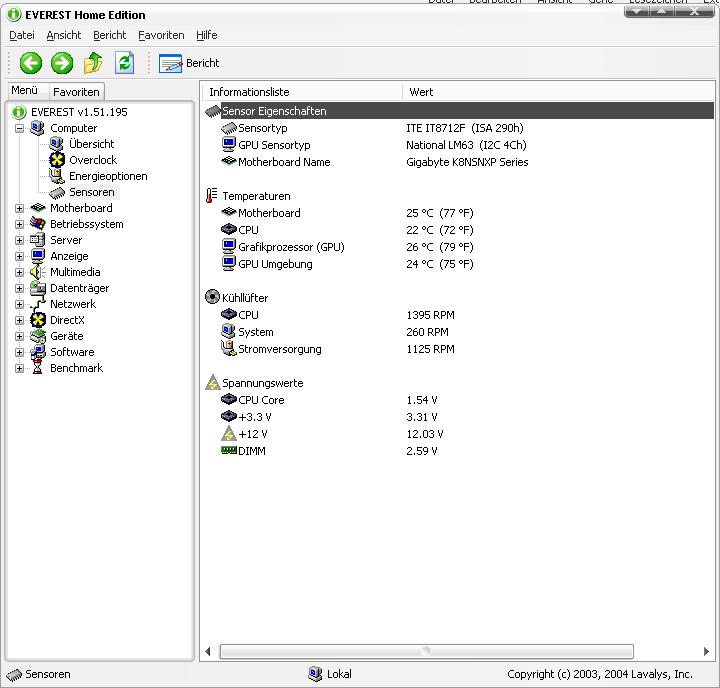The image size is (720, 688).
Task: Expand the Geräte tree node
Action: pos(19,336)
